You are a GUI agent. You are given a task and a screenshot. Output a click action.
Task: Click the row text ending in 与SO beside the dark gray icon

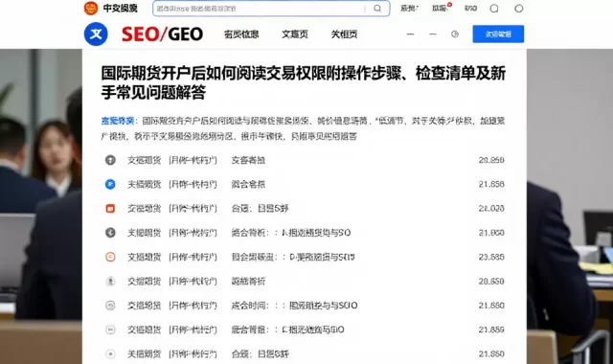(291, 233)
